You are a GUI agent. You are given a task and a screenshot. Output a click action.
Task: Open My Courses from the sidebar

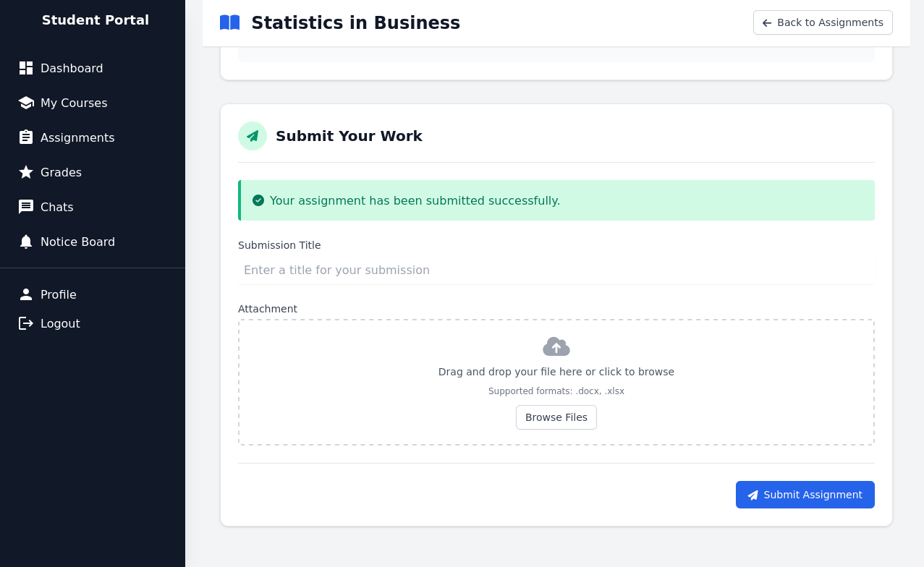click(74, 103)
